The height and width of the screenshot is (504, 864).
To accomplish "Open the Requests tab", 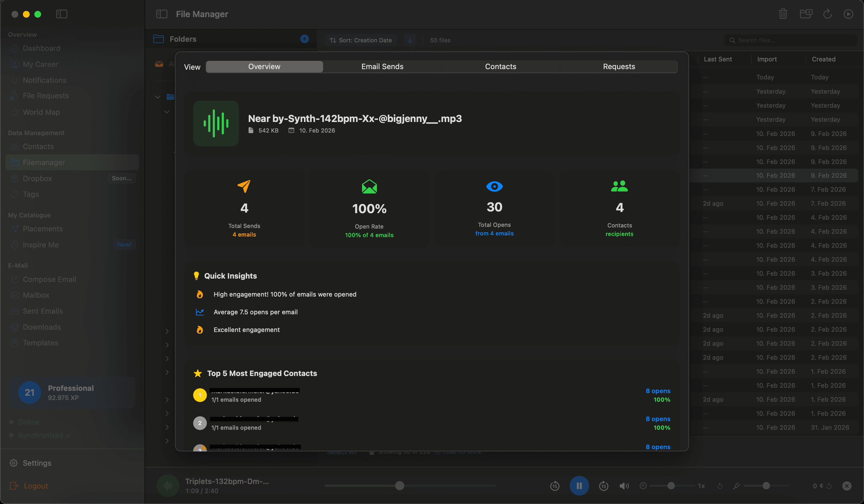I will 619,67.
